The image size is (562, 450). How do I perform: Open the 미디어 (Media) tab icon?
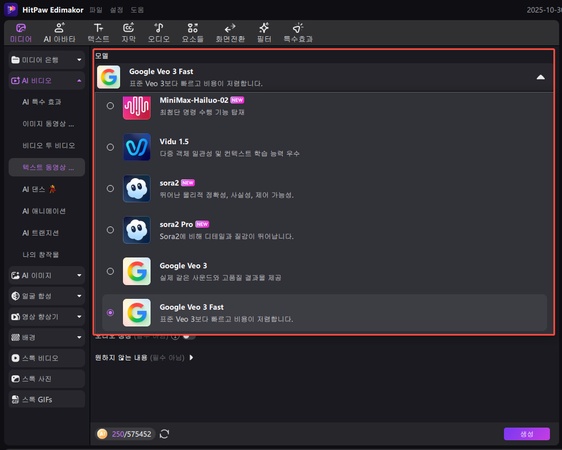[x=21, y=28]
